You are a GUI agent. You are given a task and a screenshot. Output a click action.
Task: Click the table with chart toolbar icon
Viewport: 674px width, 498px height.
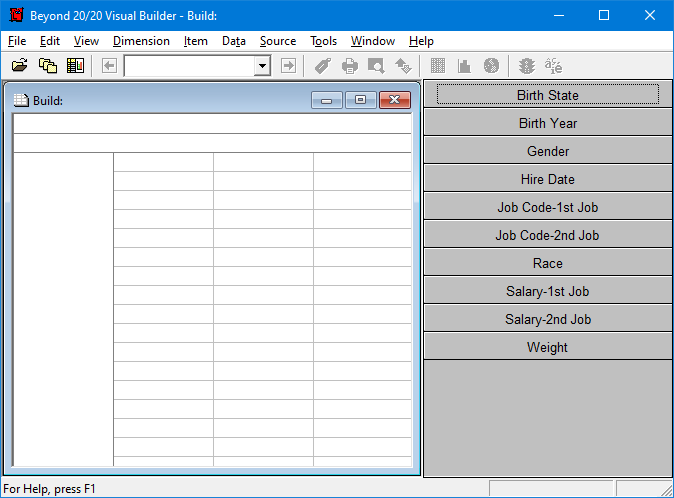click(x=75, y=66)
